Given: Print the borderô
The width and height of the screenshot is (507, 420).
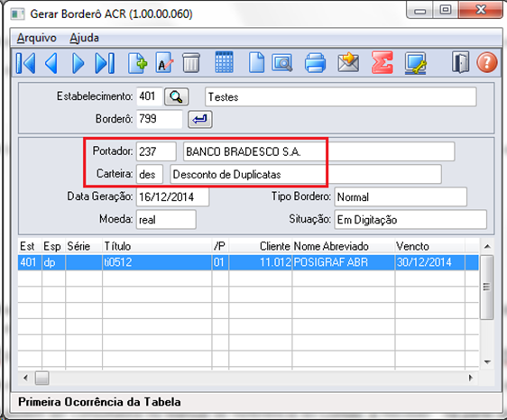Looking at the screenshot, I should [315, 63].
